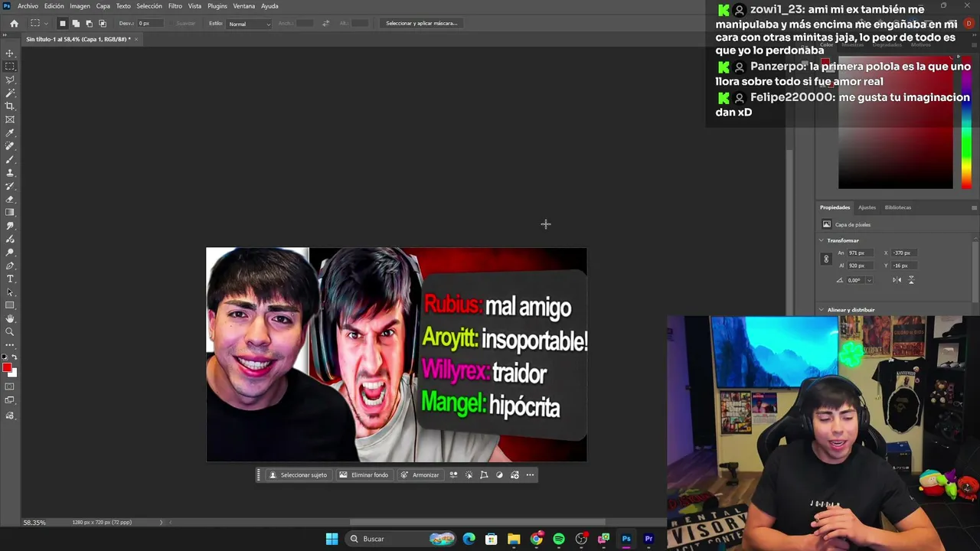Click the Eliminar fondo button

click(364, 475)
